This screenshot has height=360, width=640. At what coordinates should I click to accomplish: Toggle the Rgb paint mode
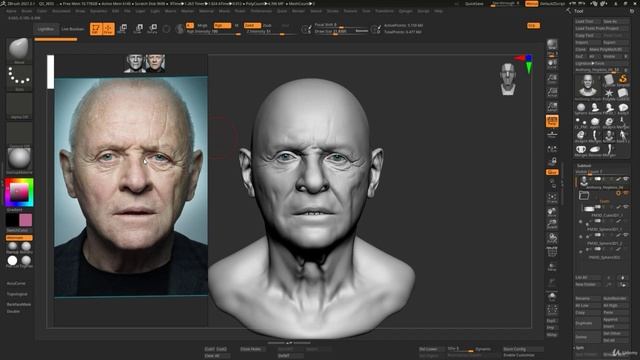tap(222, 25)
